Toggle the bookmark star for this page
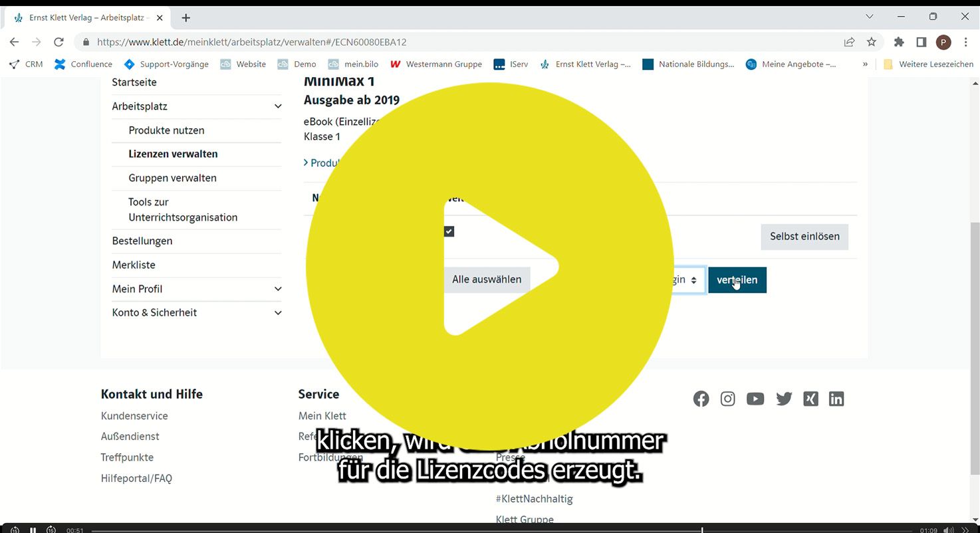The height and width of the screenshot is (533, 980). pos(872,41)
